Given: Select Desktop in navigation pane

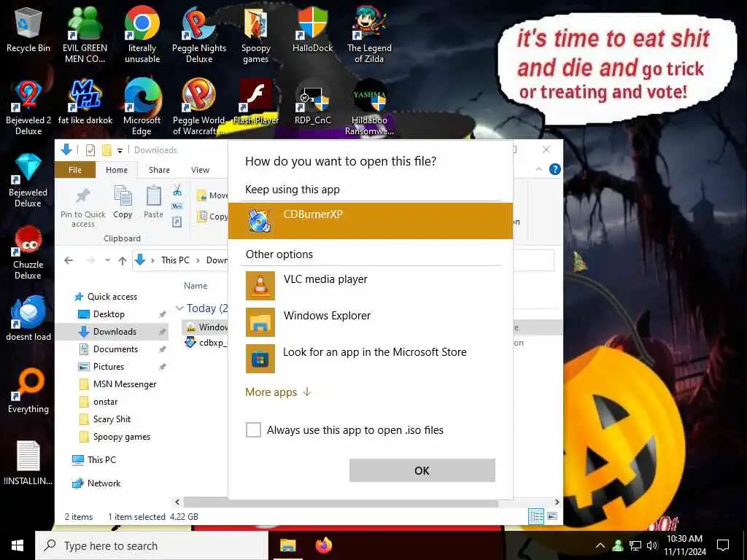Looking at the screenshot, I should (x=109, y=314).
